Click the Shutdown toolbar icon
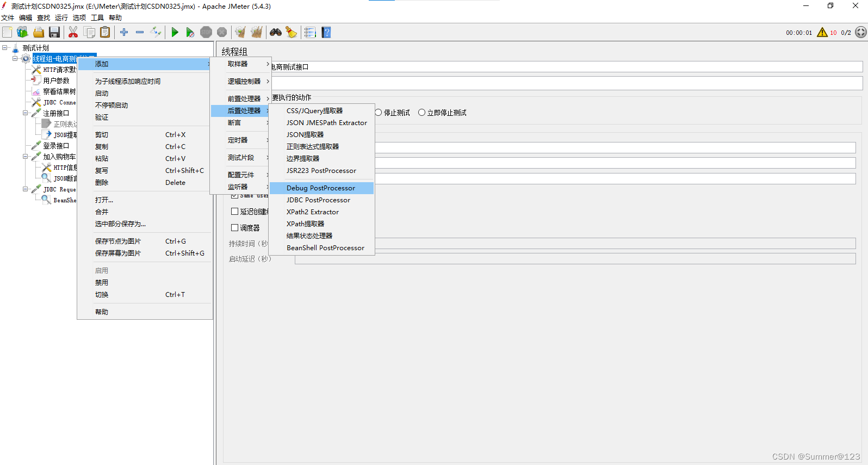Screen dimensions: 868x465 222,32
